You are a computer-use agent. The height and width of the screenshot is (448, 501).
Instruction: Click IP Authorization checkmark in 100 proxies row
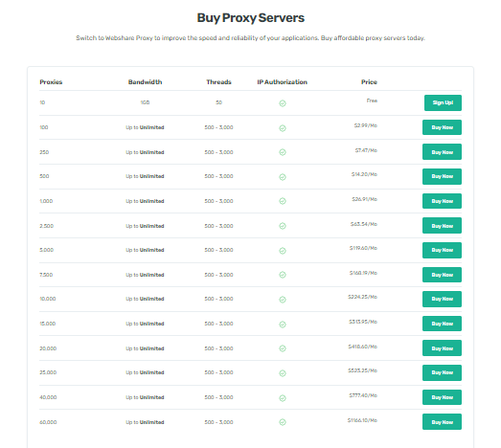click(283, 128)
